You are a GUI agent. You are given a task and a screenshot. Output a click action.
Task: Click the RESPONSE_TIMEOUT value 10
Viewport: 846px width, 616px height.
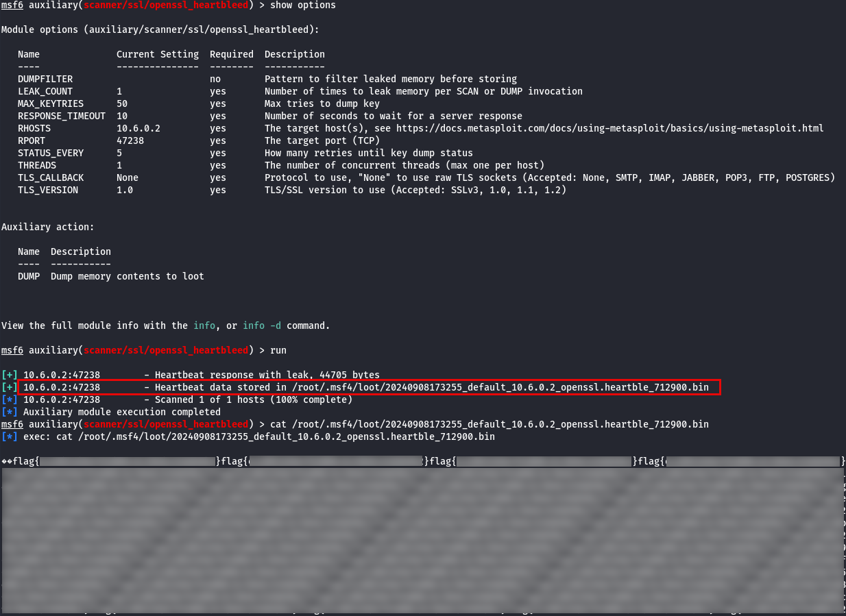click(x=122, y=116)
